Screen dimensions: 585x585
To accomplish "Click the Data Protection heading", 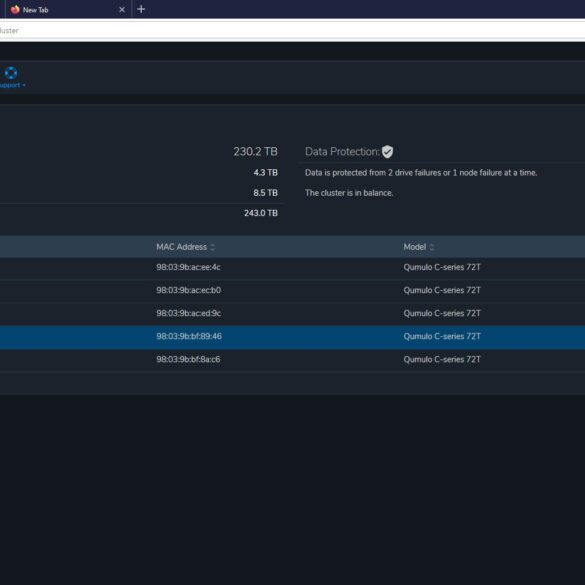I will pos(342,151).
